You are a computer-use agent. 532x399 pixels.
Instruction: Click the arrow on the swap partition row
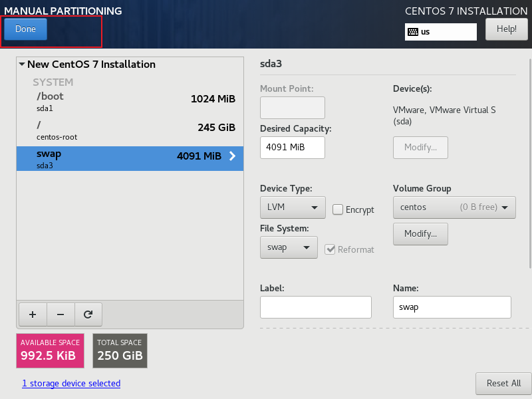(x=232, y=156)
